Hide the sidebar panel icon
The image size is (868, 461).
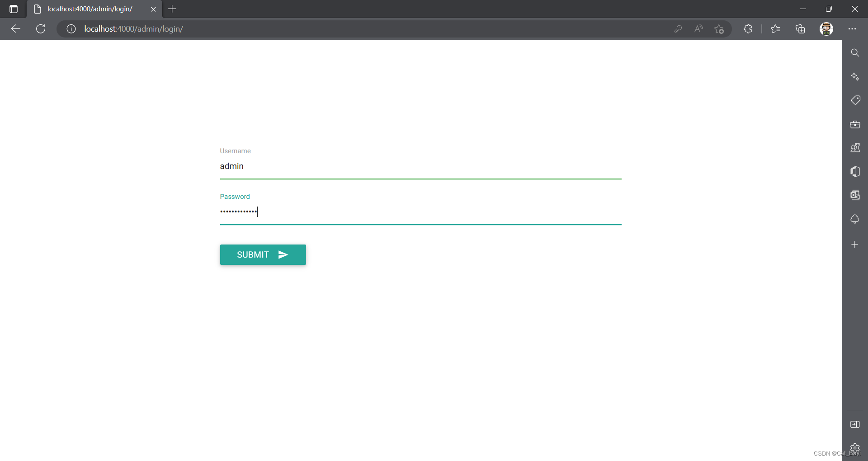[x=855, y=424]
